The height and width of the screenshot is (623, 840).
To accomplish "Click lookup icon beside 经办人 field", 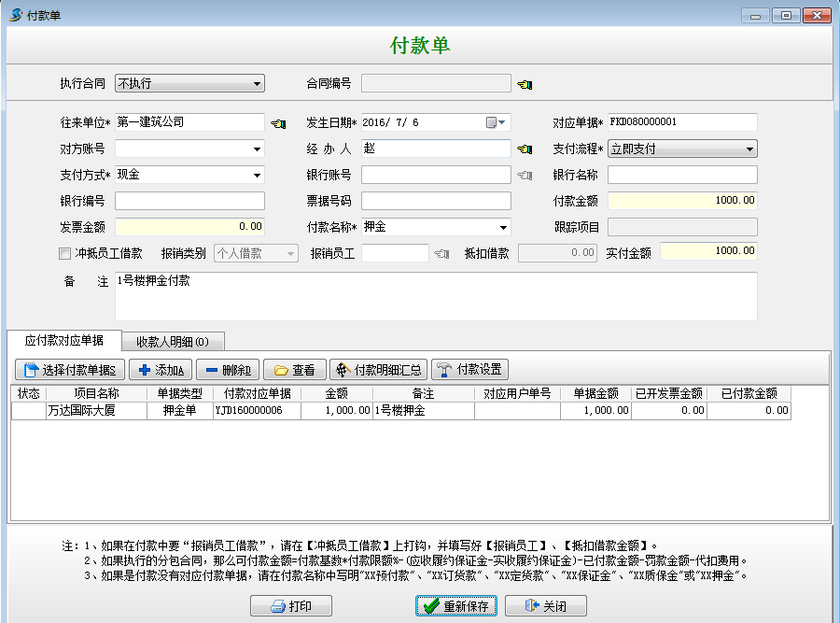I will tap(525, 149).
